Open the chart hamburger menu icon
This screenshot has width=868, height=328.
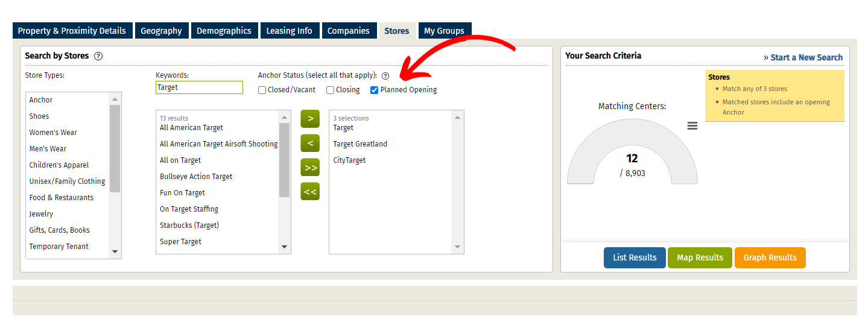(692, 126)
